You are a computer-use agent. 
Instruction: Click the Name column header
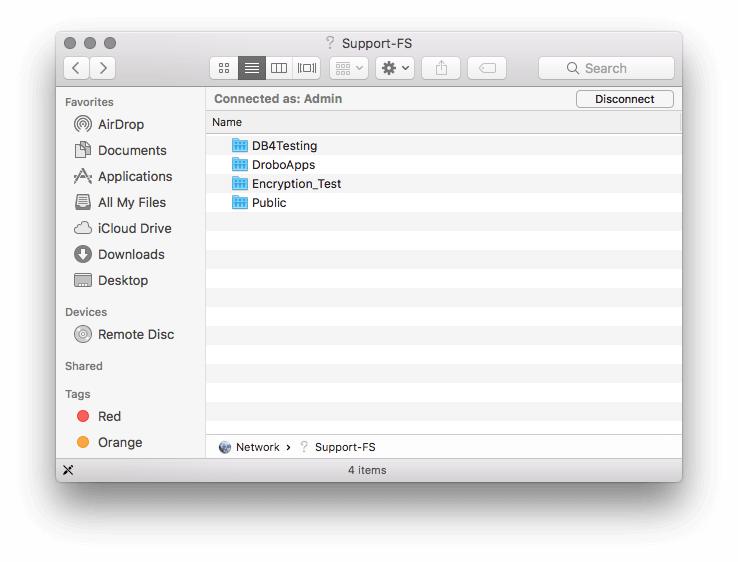(443, 122)
